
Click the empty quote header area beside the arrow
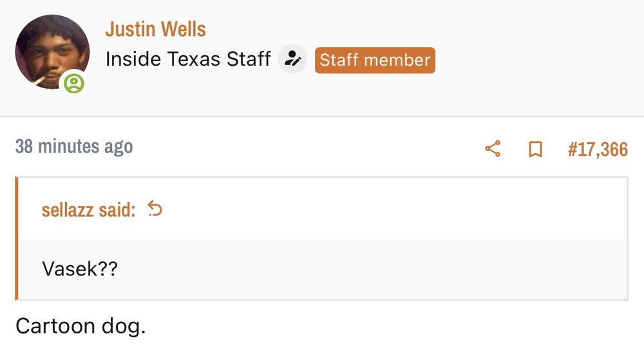[386, 209]
